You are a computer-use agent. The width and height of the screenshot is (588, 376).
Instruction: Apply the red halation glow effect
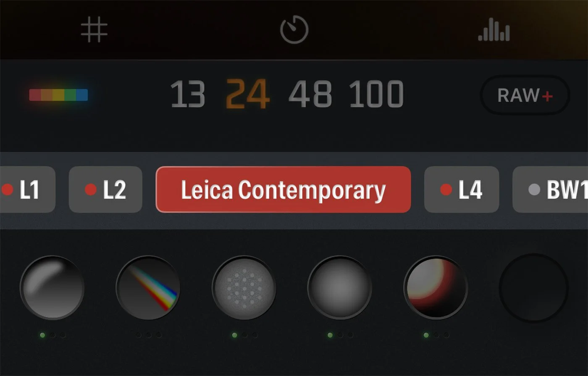click(436, 288)
